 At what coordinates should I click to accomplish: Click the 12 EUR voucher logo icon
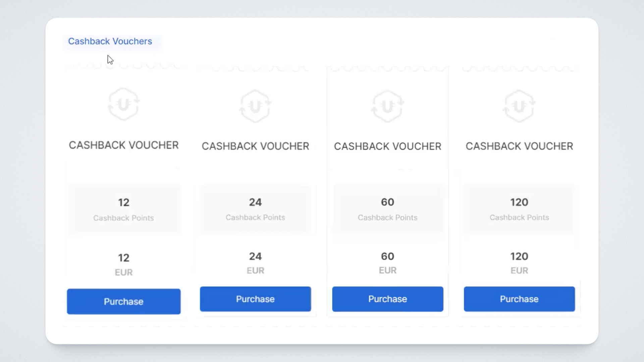(x=123, y=105)
